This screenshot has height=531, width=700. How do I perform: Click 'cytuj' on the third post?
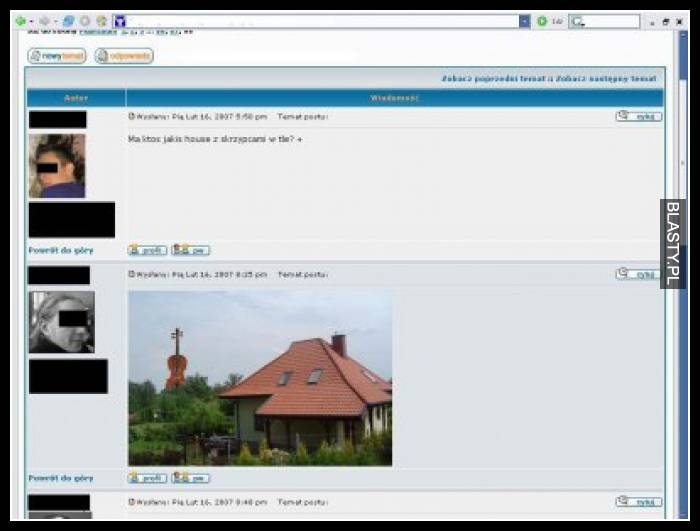click(639, 501)
